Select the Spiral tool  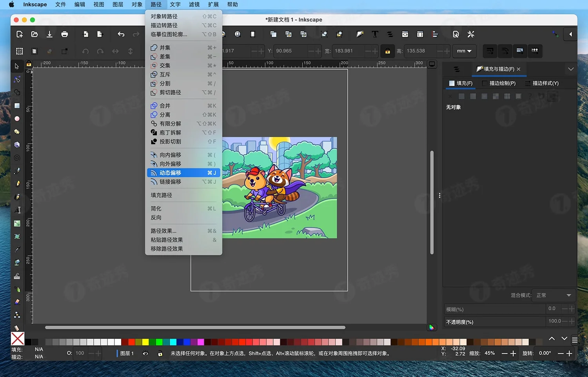(17, 157)
